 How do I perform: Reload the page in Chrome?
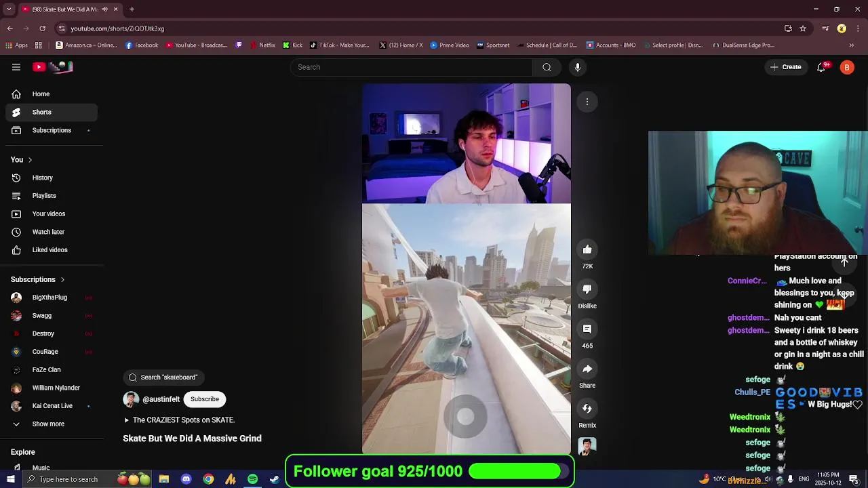tap(42, 28)
